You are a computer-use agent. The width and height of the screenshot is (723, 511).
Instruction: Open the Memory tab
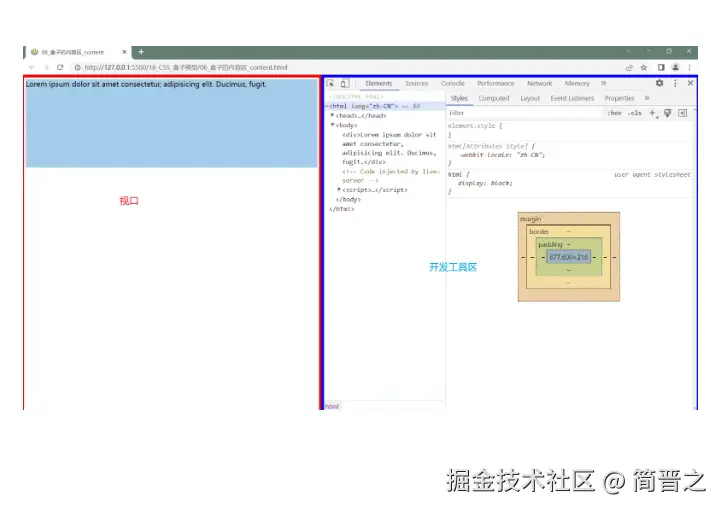point(577,83)
